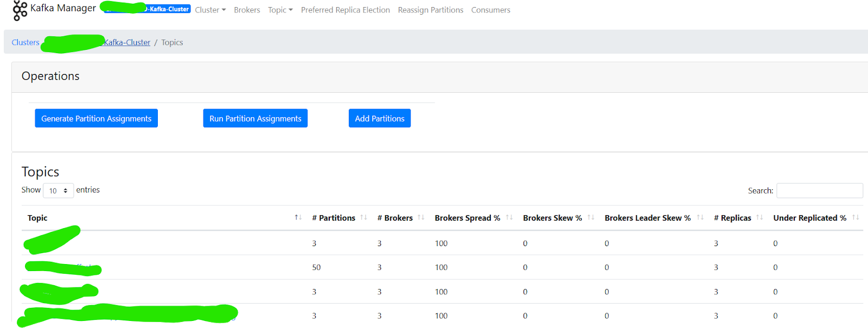Open the Show entries count selector

[58, 190]
